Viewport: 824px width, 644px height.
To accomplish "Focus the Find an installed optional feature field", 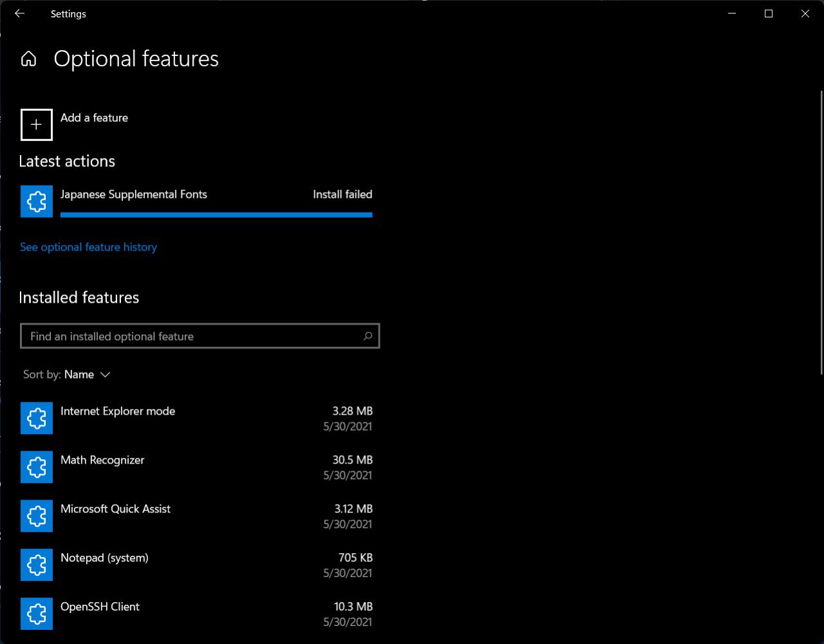I will coord(200,336).
